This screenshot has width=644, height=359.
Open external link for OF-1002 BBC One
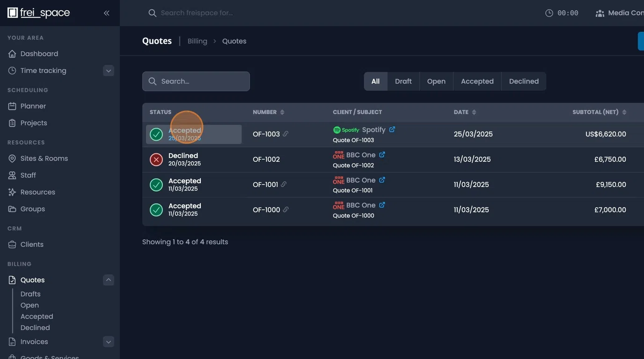coord(382,155)
